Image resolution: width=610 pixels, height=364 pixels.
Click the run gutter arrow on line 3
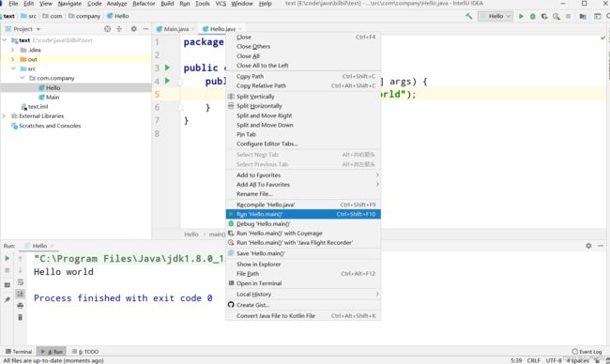coord(167,68)
